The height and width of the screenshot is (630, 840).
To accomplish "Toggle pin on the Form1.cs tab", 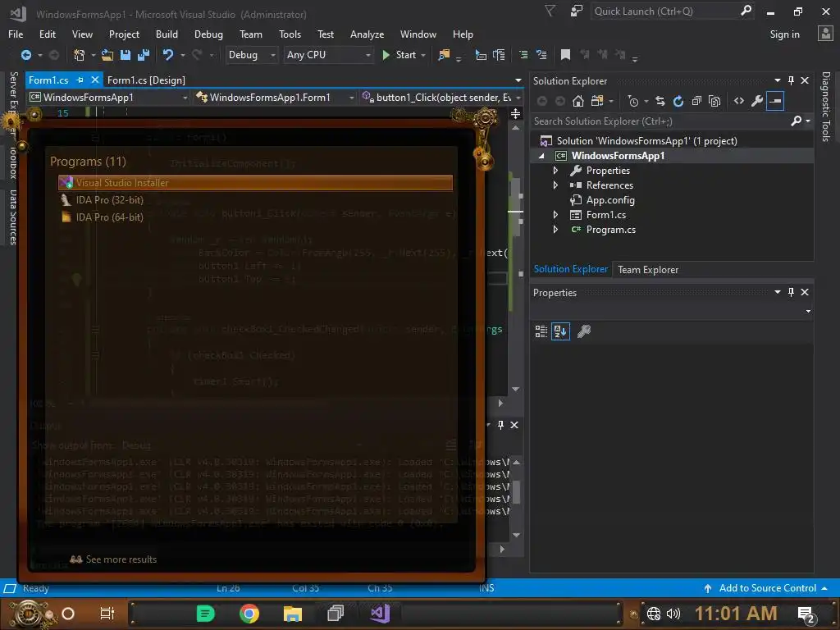I will (80, 80).
